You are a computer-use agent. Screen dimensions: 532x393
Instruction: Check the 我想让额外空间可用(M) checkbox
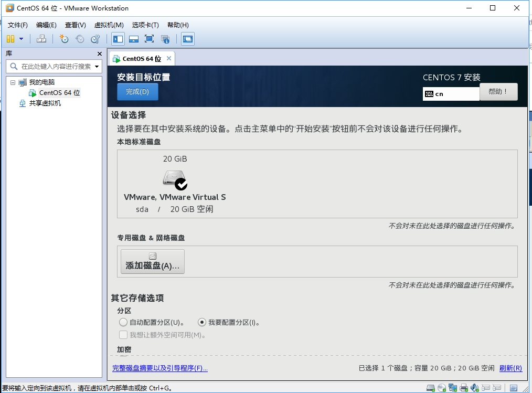[x=123, y=335]
